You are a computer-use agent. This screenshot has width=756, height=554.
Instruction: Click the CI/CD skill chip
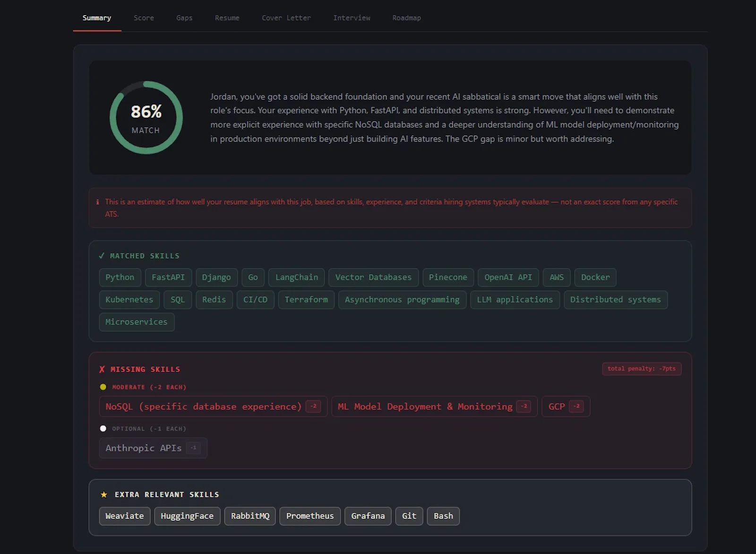[x=256, y=300]
